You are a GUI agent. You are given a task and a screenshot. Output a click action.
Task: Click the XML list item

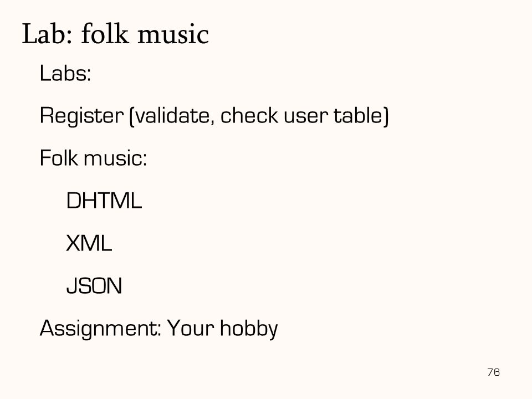89,243
